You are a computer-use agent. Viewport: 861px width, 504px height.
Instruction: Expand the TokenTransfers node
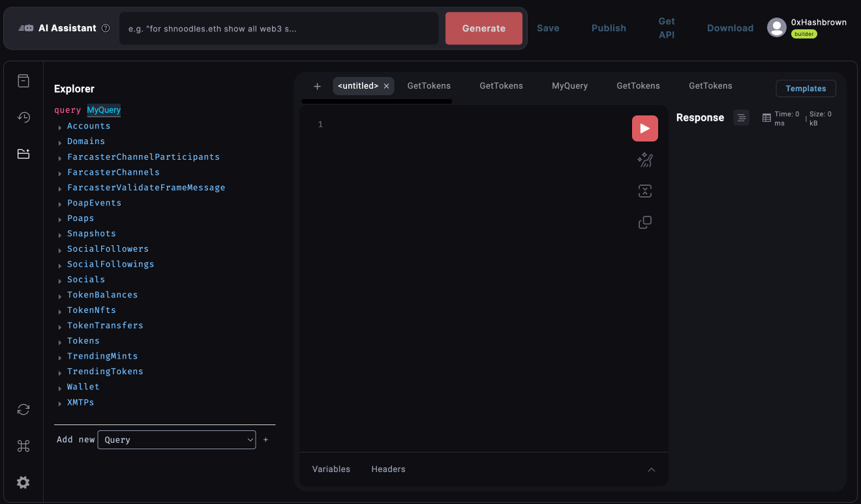click(x=60, y=326)
